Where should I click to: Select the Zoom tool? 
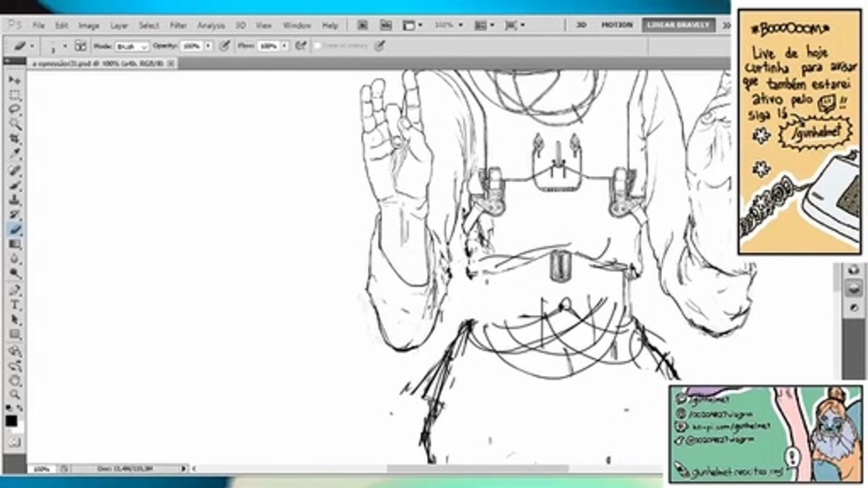tap(15, 394)
